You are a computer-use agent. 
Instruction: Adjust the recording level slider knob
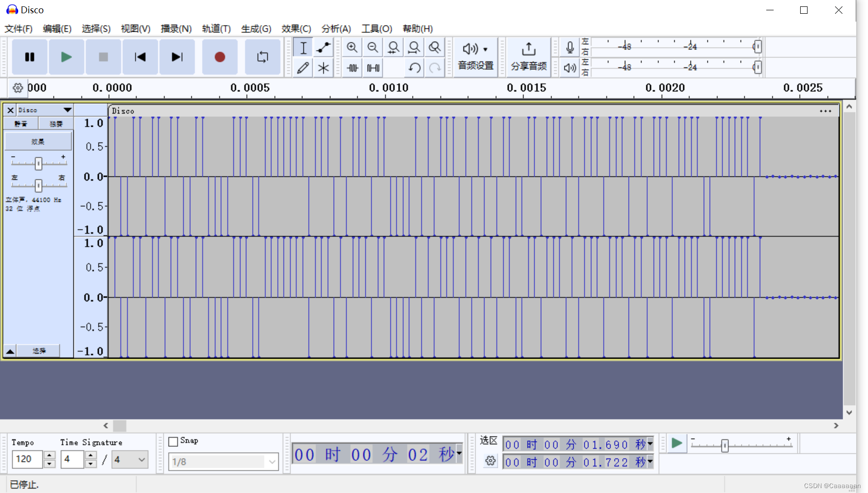coord(757,47)
